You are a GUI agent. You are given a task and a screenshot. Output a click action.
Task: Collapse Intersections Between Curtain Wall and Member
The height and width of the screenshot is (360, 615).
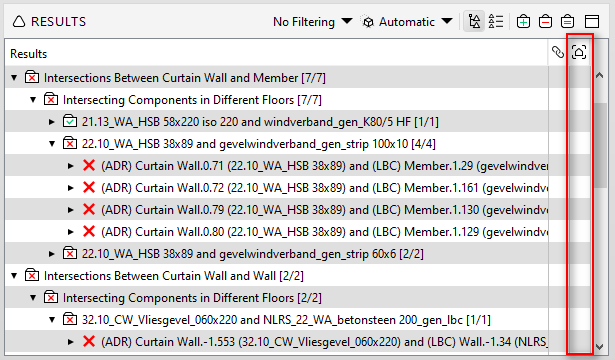(15, 78)
